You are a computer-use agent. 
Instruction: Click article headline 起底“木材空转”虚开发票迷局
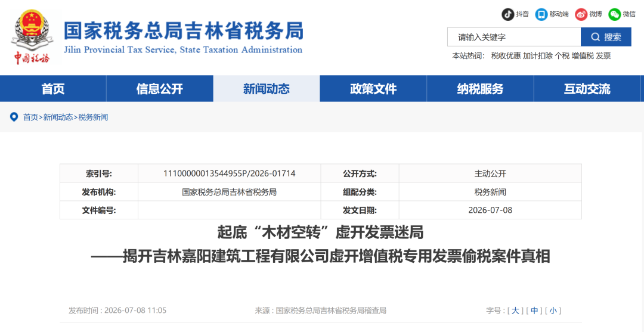click(320, 234)
